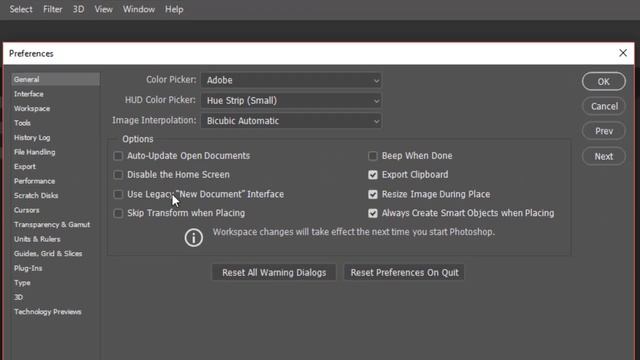Select Scratch Disks category
640x360 pixels.
pyautogui.click(x=36, y=196)
